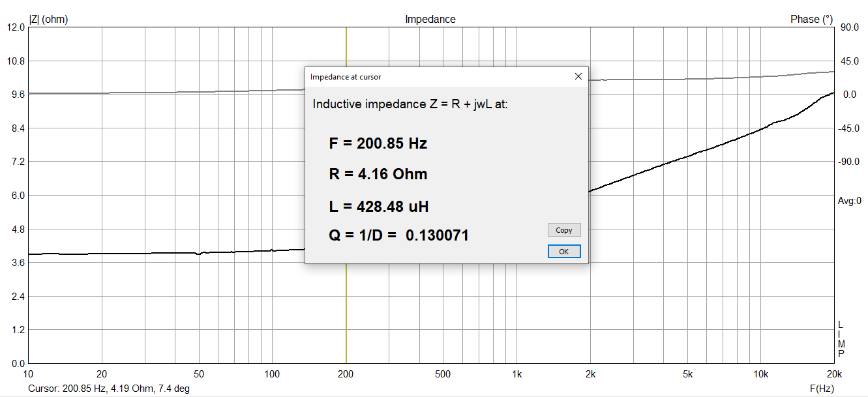Click the L = 428.48 uH reading
This screenshot has height=397, width=868.
[x=379, y=207]
